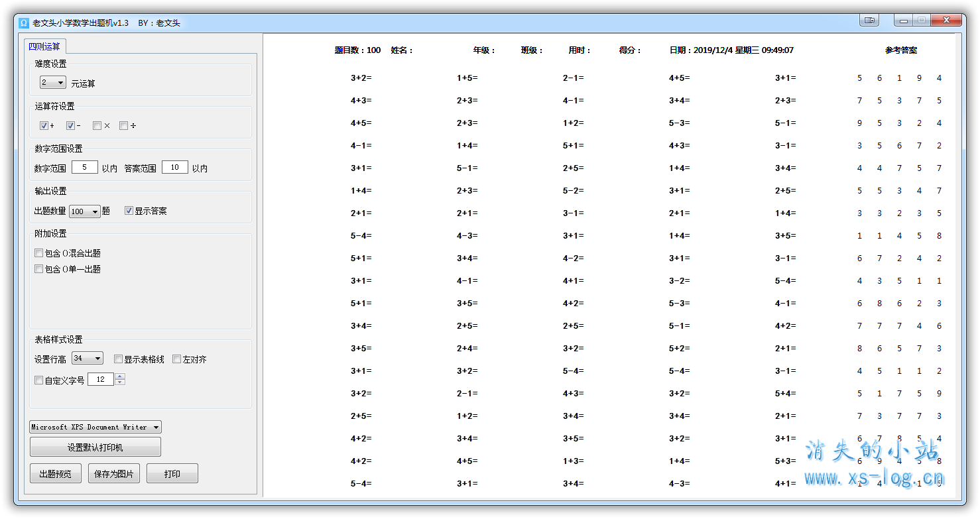The width and height of the screenshot is (980, 519).
Task: Click the 题目数:100 header text
Action: 357,50
